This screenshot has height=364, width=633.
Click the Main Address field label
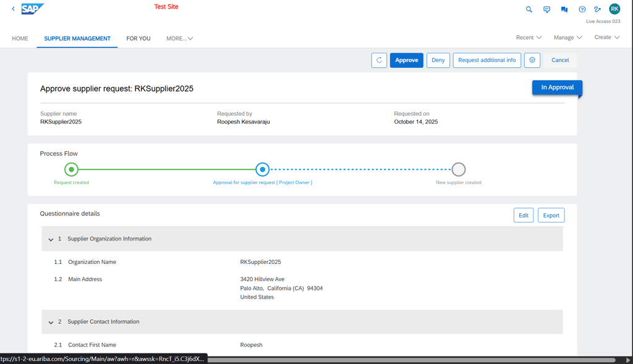pyautogui.click(x=85, y=279)
